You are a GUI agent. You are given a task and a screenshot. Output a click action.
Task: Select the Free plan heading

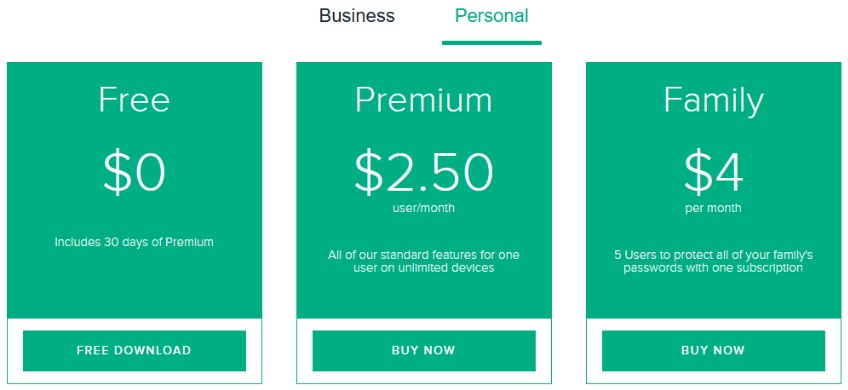134,100
